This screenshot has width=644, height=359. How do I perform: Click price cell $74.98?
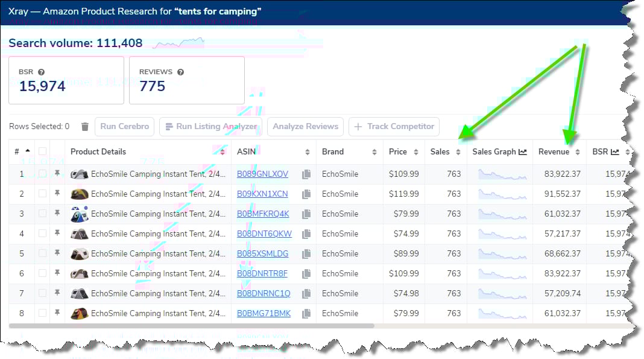coord(406,294)
